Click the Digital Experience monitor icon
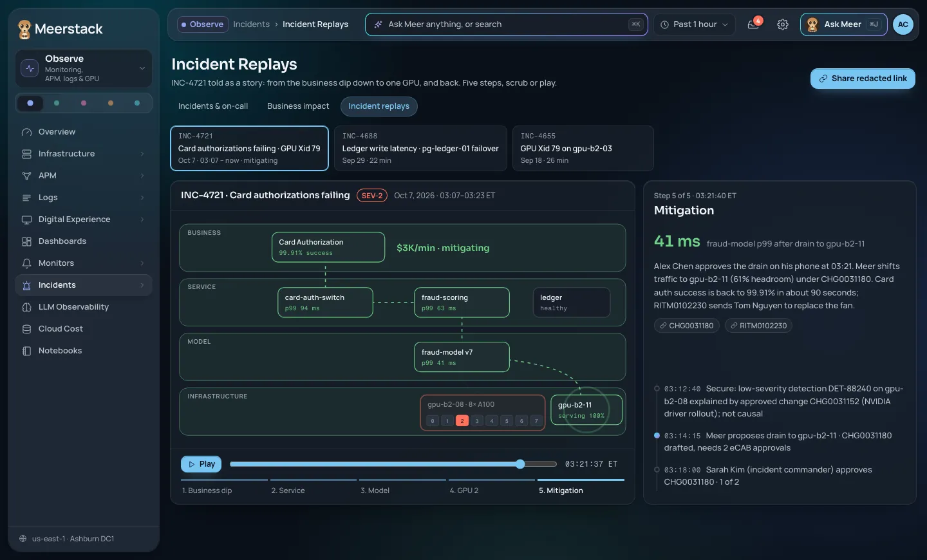This screenshot has height=560, width=927. 26,219
